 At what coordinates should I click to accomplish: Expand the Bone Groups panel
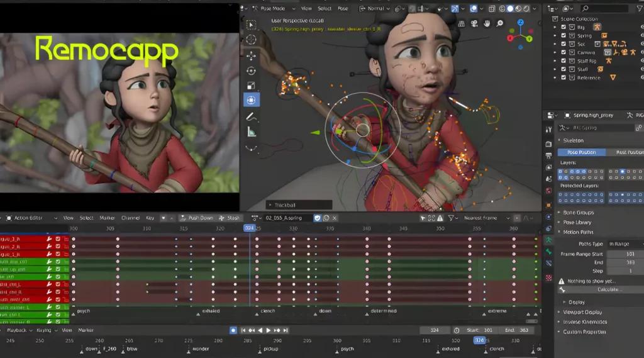pyautogui.click(x=579, y=213)
